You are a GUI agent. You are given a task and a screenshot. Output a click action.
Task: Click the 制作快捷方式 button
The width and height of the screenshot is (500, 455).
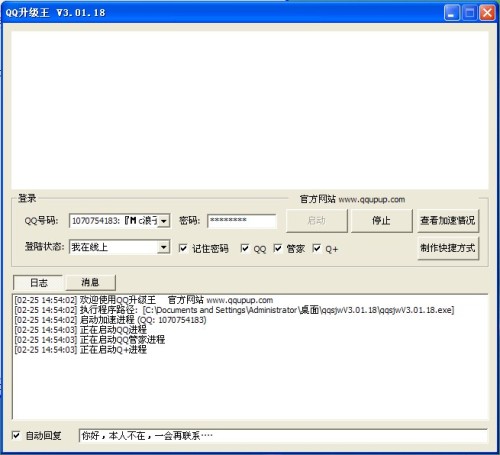448,248
